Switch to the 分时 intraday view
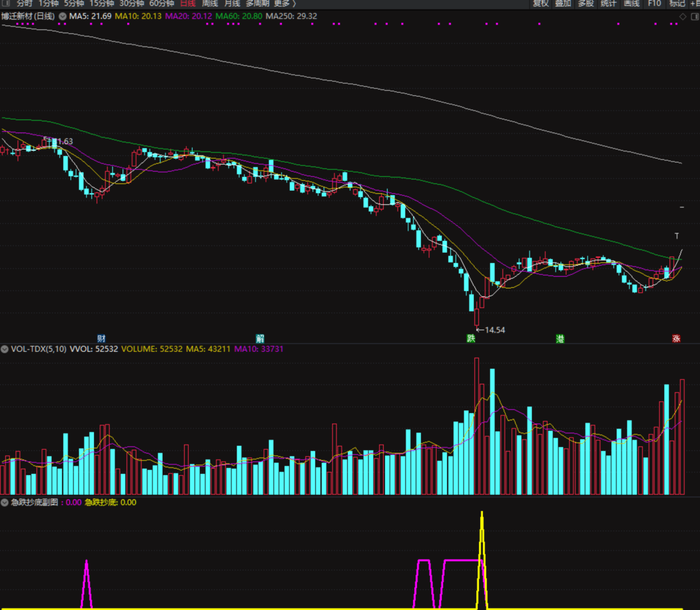The height and width of the screenshot is (610, 700). click(25, 4)
